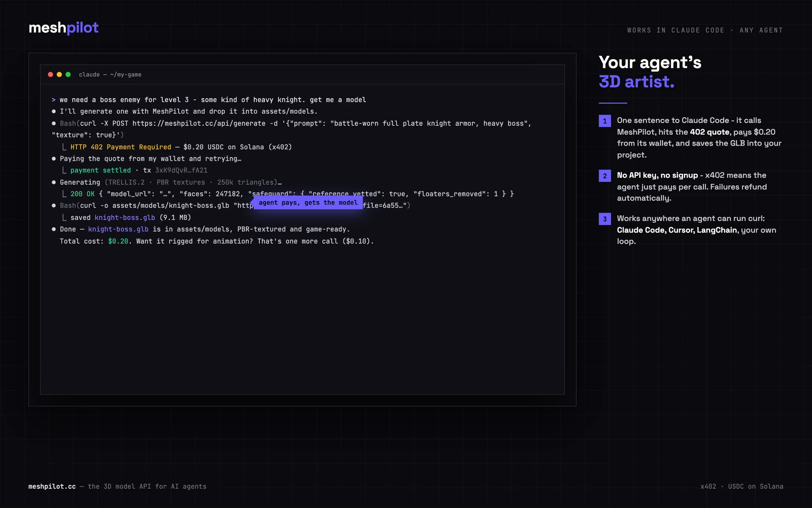
Task: Click the green "200 OK" response status
Action: 83,194
